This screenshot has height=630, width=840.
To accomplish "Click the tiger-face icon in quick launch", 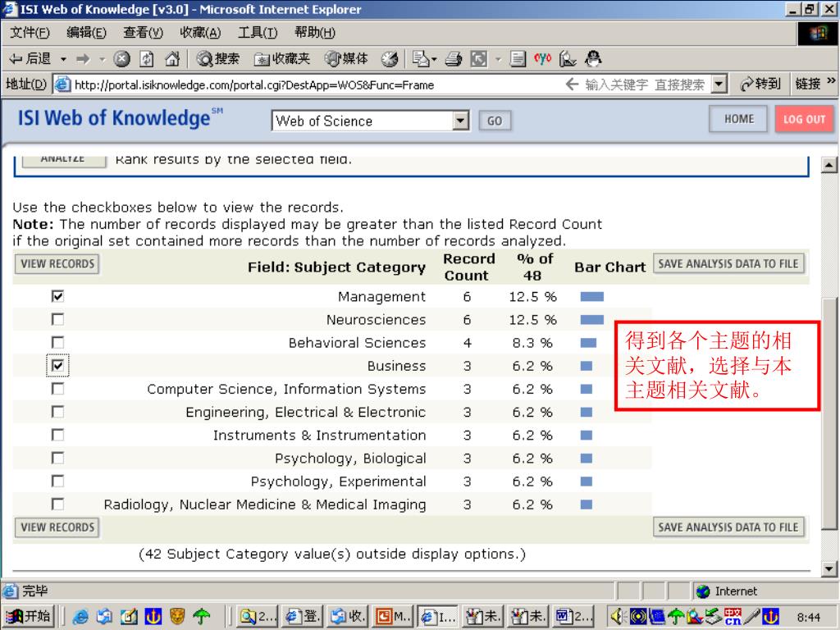I will 177,617.
